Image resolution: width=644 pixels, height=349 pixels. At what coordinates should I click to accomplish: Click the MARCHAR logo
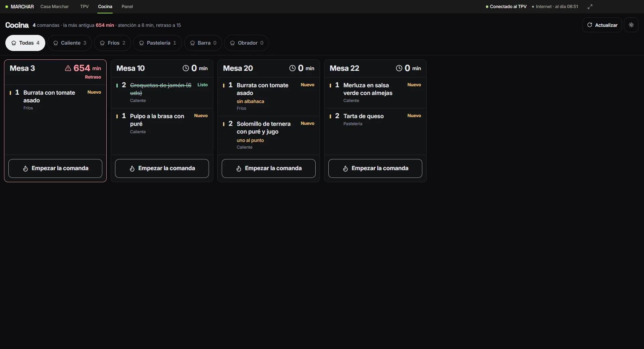tap(19, 7)
